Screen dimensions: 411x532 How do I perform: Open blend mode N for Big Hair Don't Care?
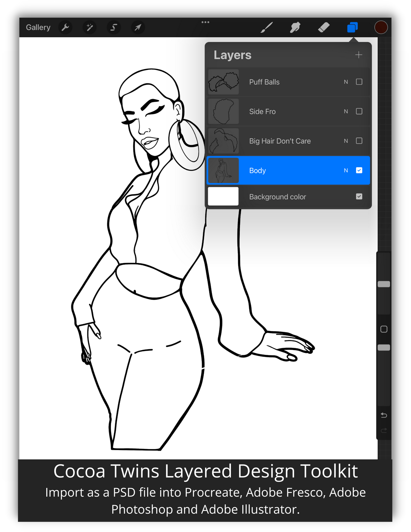coord(346,141)
